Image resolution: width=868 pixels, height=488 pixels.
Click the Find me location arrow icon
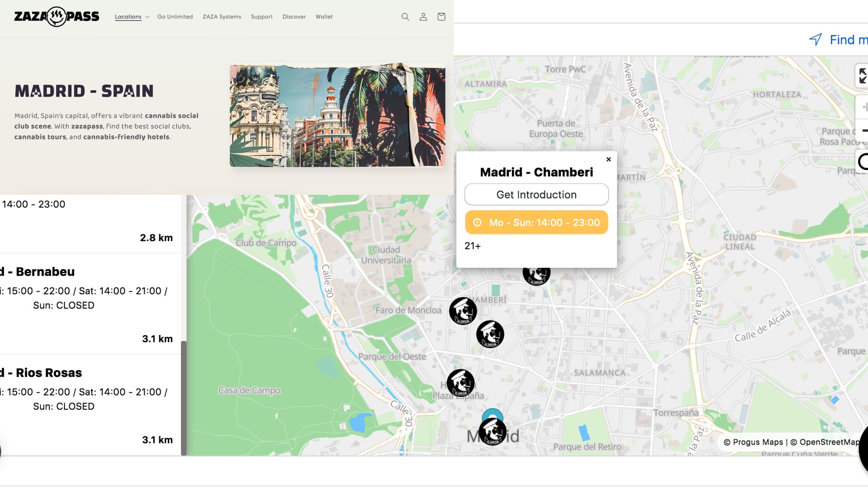coord(816,40)
